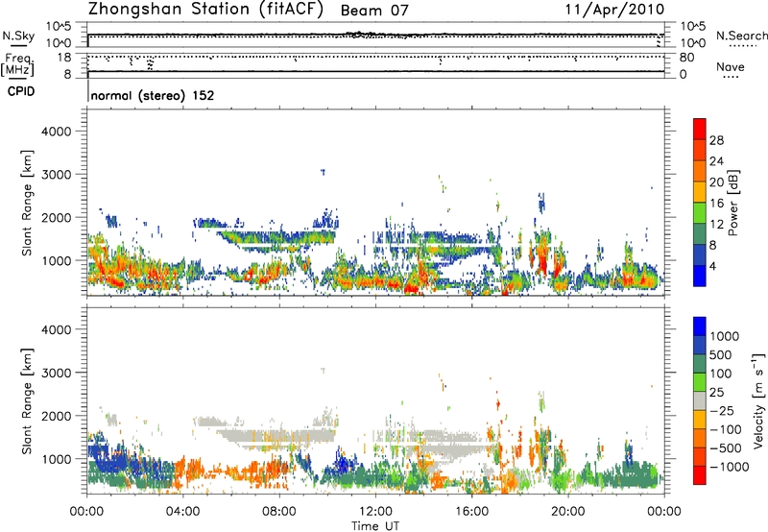
Task: Click the '18' frequency axis tick
Action: (63, 58)
